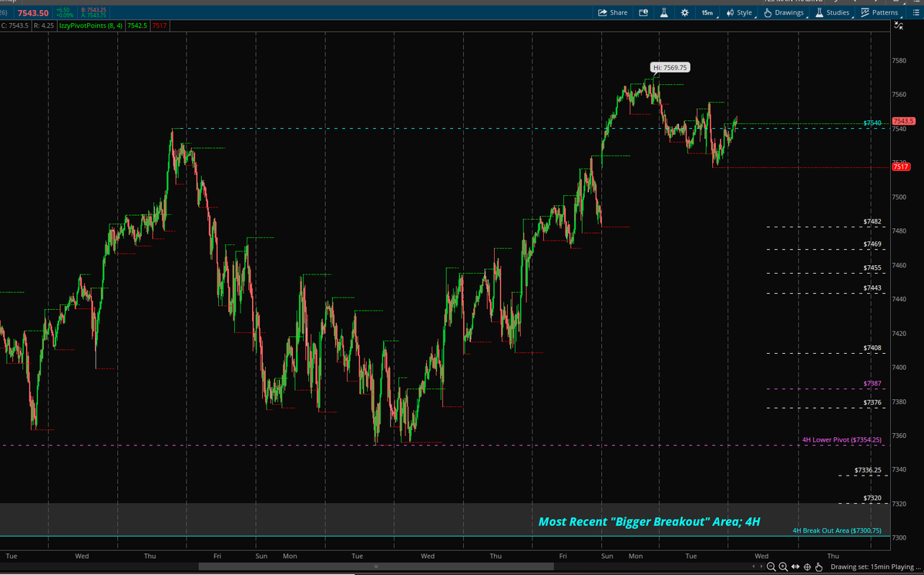The height and width of the screenshot is (575, 924).
Task: Select the magenta $7387 level label
Action: point(872,384)
